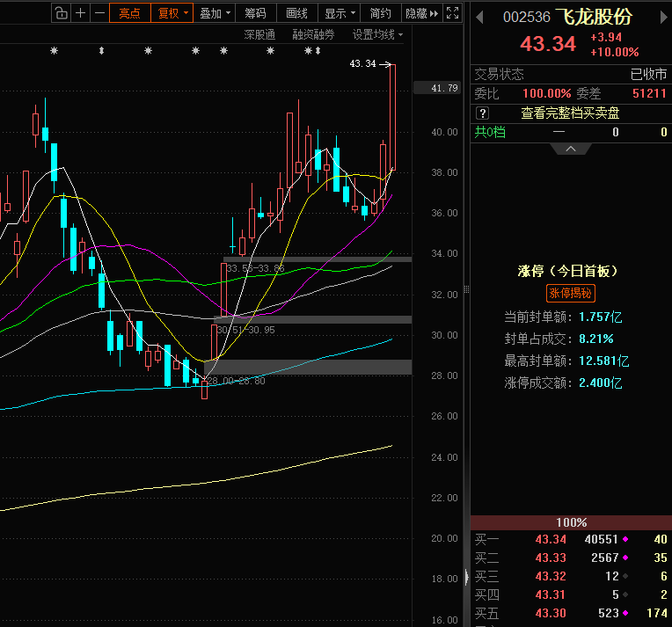Click the 交易状态 已收市 status
Image resolution: width=672 pixels, height=627 pixels.
tap(648, 75)
